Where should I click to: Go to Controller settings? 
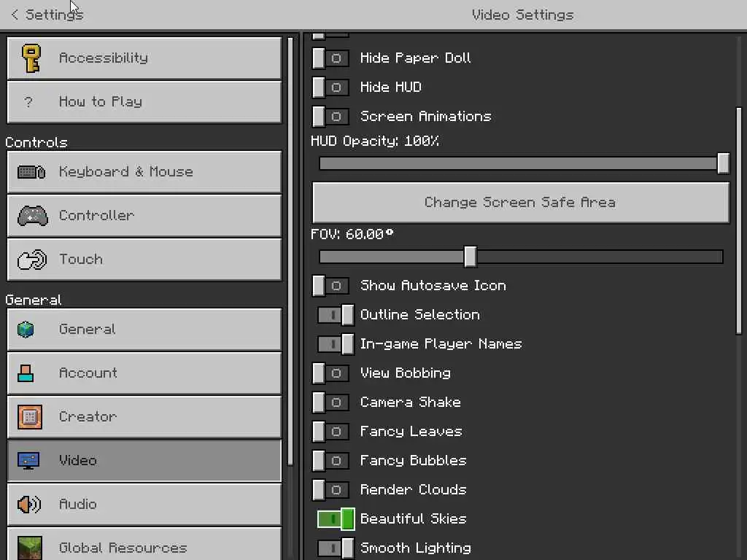(144, 216)
